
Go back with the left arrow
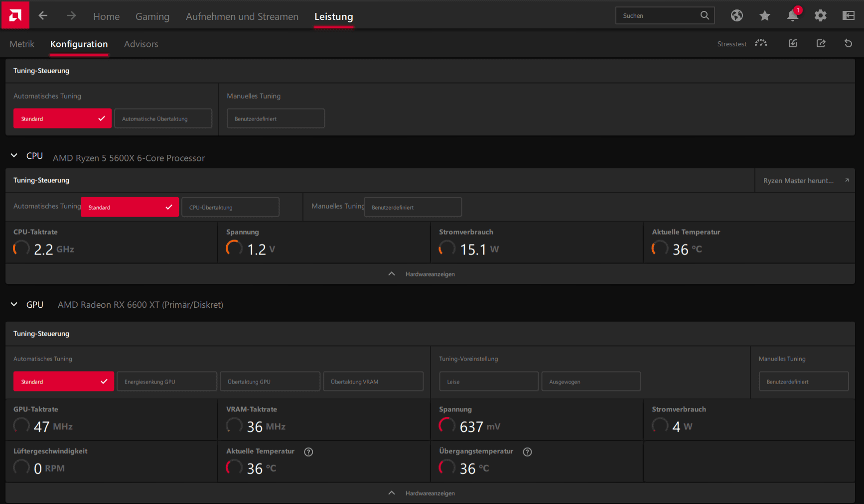pyautogui.click(x=43, y=15)
